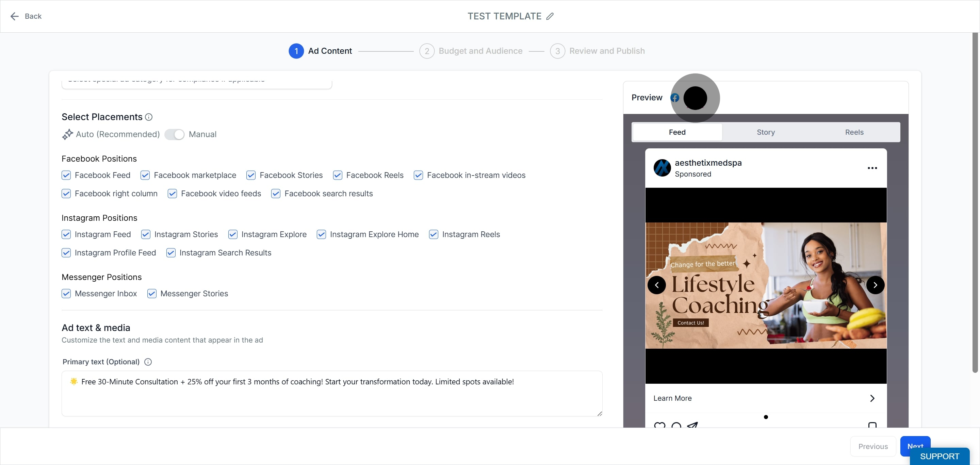Switch preview to Story tab
This screenshot has width=980, height=465.
click(765, 132)
